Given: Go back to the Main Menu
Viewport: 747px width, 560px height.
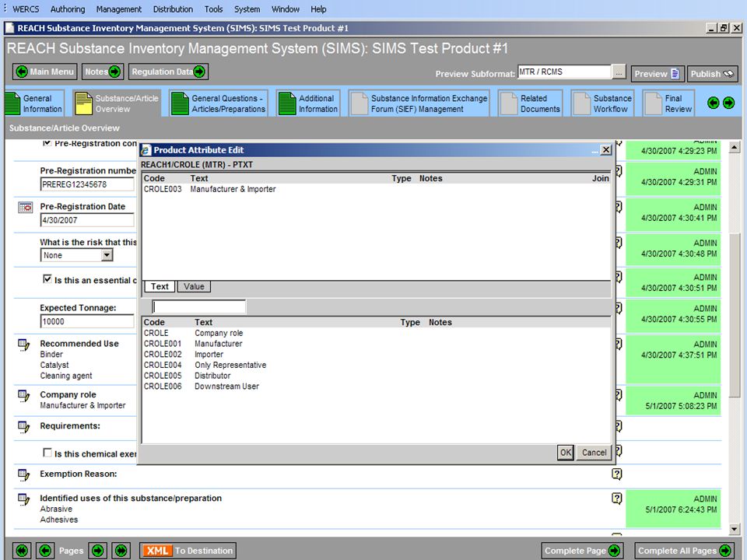Looking at the screenshot, I should (44, 72).
